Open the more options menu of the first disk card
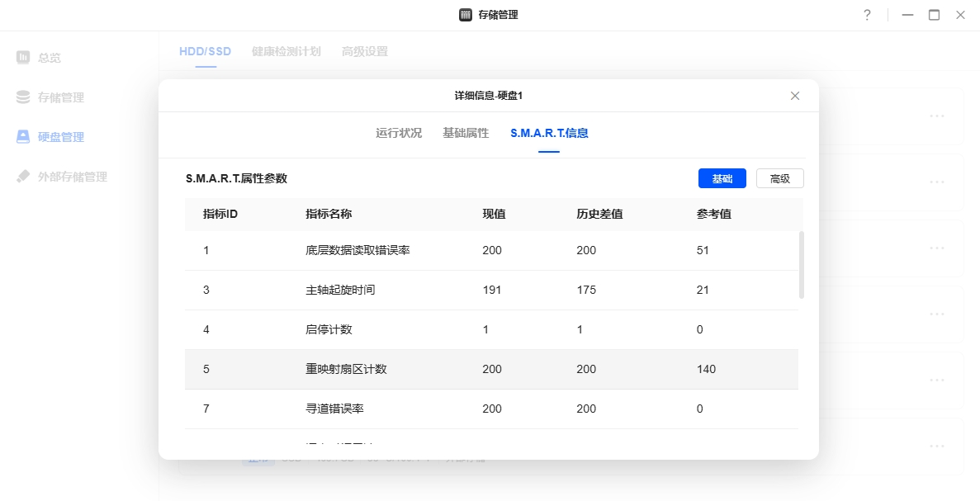 point(936,116)
